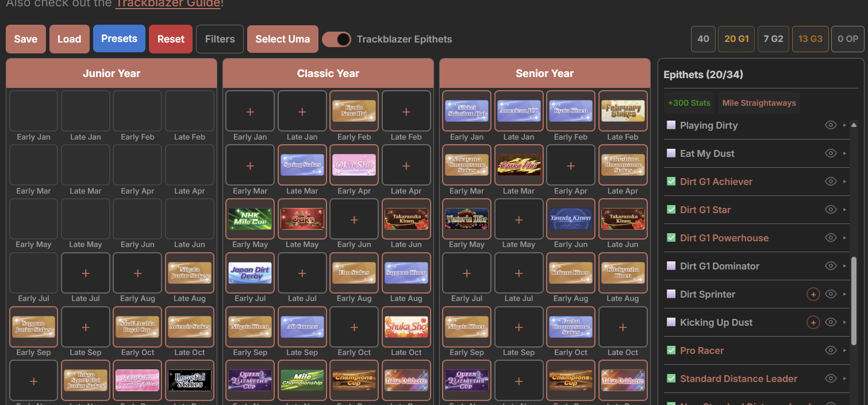
Task: Uncheck the Dirt G1 Achiever checkbox
Action: pyautogui.click(x=671, y=182)
